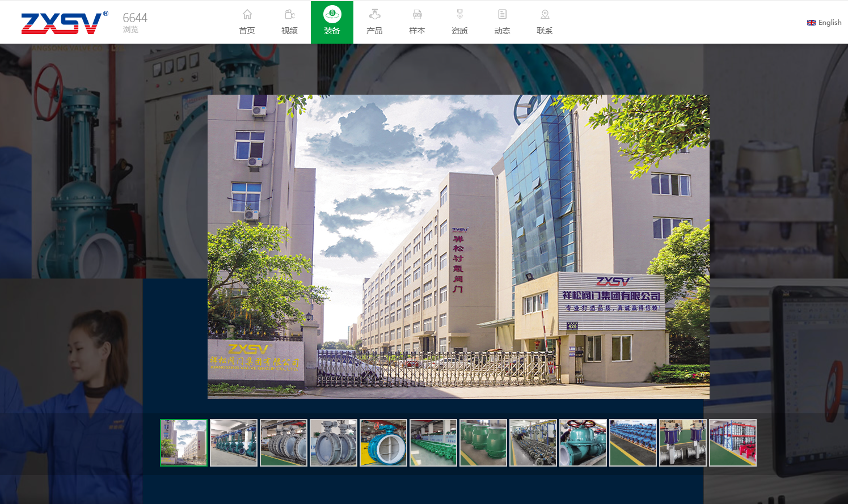Select thumbnail of purple pneumatic actuator valves
848x504 pixels.
pos(683,443)
